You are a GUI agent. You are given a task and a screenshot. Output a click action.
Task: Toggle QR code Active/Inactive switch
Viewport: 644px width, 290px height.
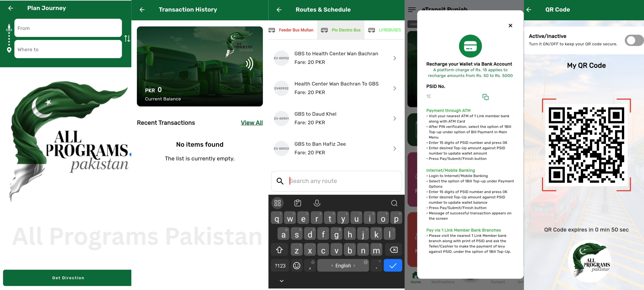pos(634,40)
